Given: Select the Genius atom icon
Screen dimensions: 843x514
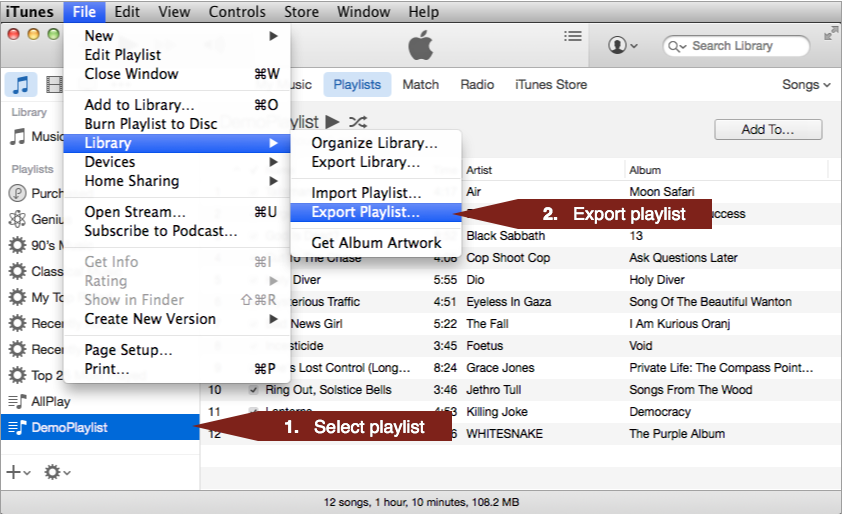Looking at the screenshot, I should coord(17,219).
